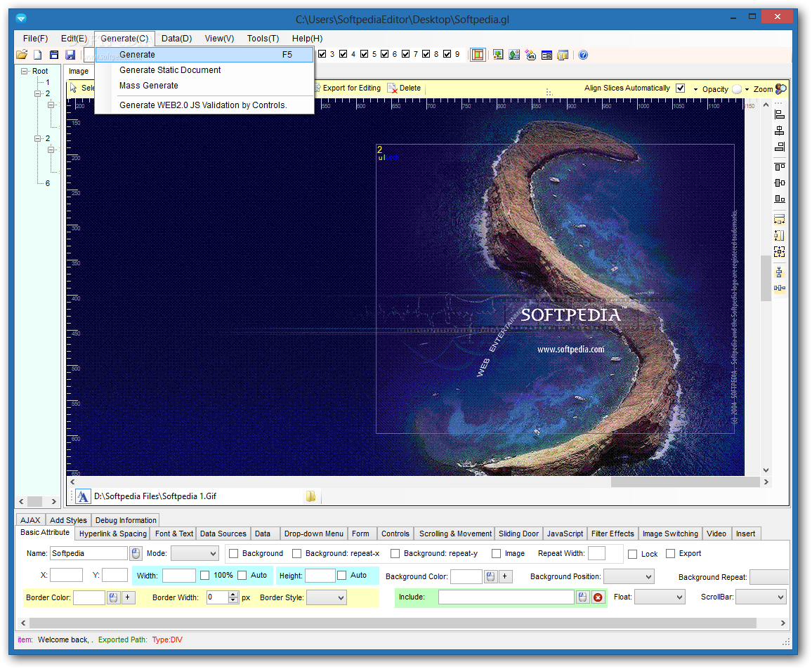The image size is (812, 669).
Task: Click the yellow folder icon beside image path
Action: click(x=310, y=496)
